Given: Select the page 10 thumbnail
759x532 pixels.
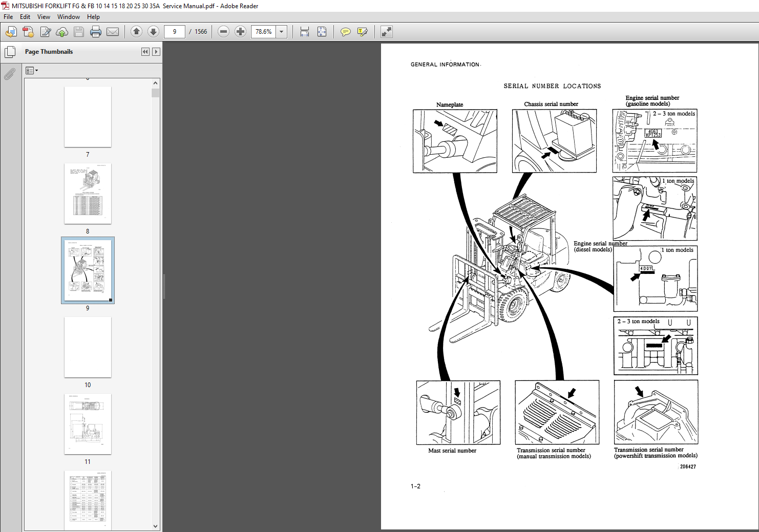Looking at the screenshot, I should [x=88, y=347].
